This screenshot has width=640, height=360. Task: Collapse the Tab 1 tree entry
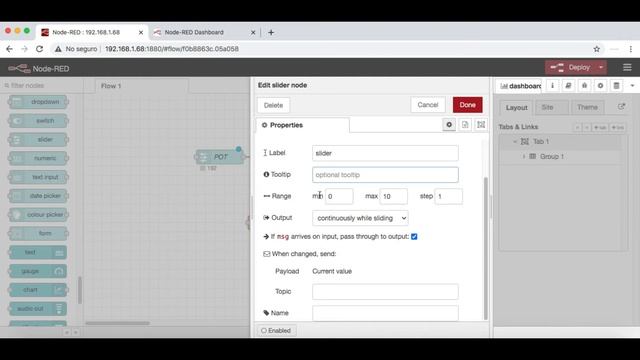(x=515, y=142)
